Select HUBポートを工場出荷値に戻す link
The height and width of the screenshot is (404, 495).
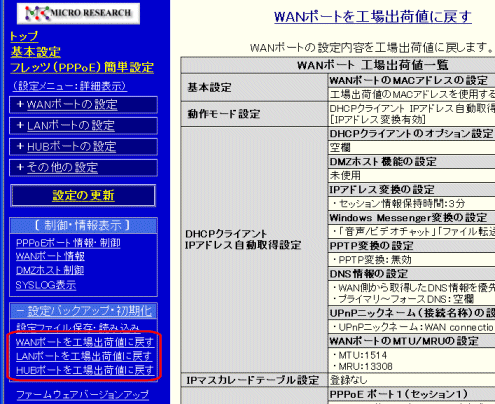[x=85, y=370]
